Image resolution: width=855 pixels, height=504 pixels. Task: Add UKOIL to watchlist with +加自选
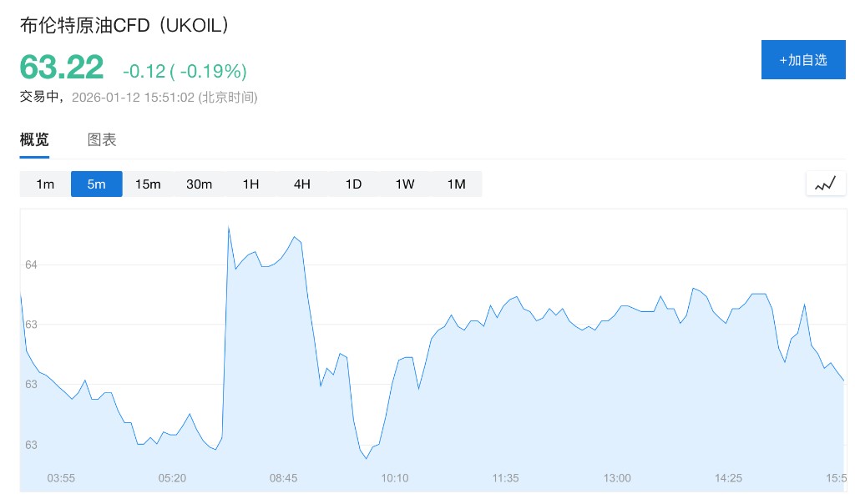(x=802, y=60)
